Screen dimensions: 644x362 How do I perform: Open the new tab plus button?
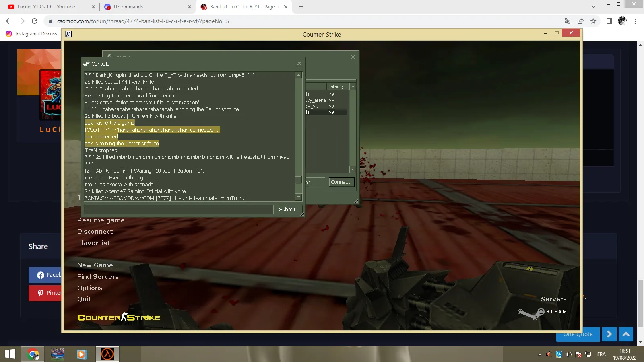301,7
